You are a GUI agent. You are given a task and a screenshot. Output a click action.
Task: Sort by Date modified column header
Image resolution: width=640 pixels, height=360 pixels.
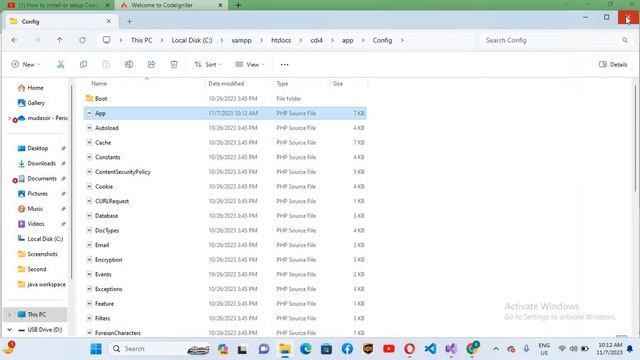(x=226, y=84)
